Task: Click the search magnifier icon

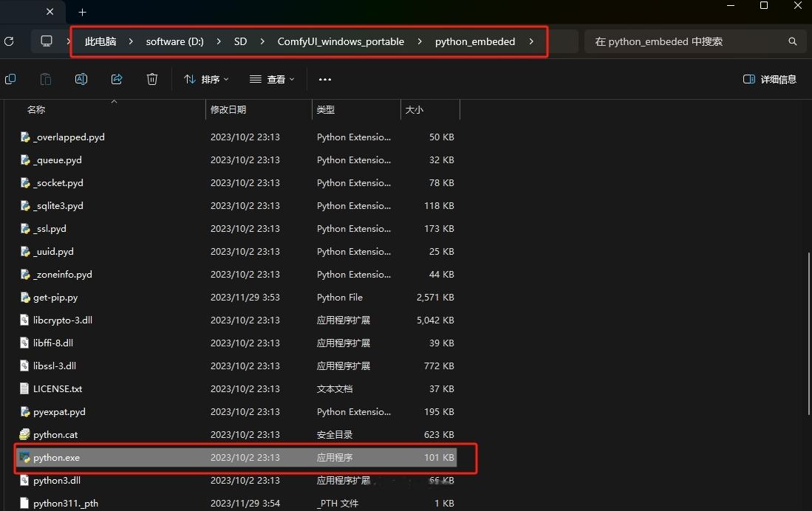Action: tap(793, 41)
